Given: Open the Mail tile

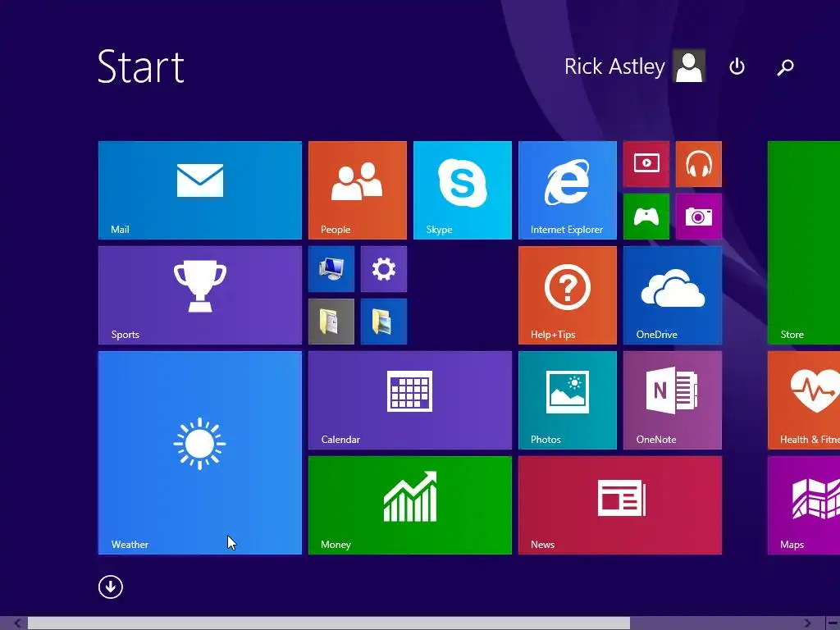Looking at the screenshot, I should coord(200,190).
